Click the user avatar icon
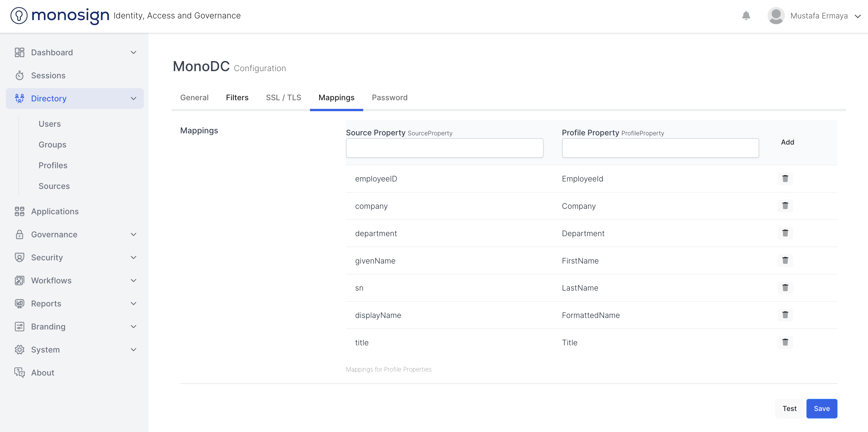 pos(776,16)
